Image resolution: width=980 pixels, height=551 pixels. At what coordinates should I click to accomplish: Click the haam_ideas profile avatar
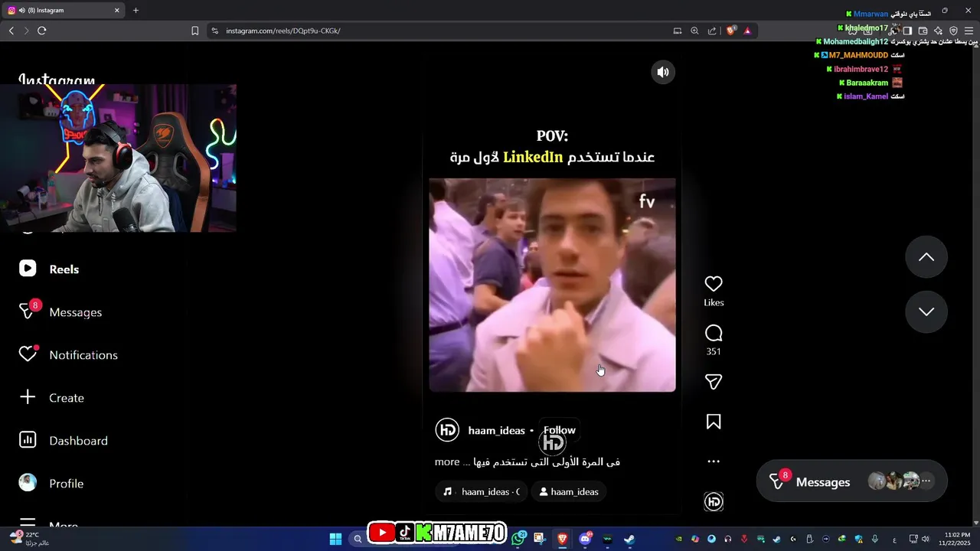(447, 430)
